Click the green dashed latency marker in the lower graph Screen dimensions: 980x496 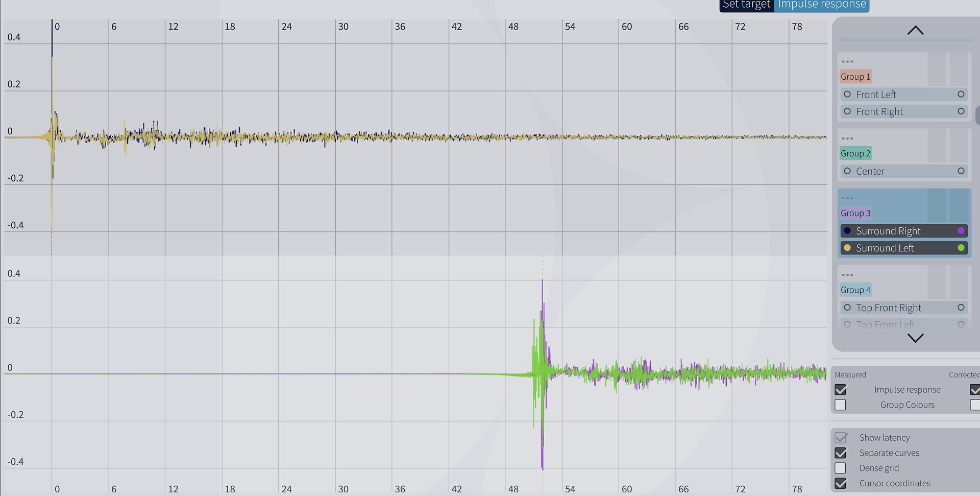point(543,267)
